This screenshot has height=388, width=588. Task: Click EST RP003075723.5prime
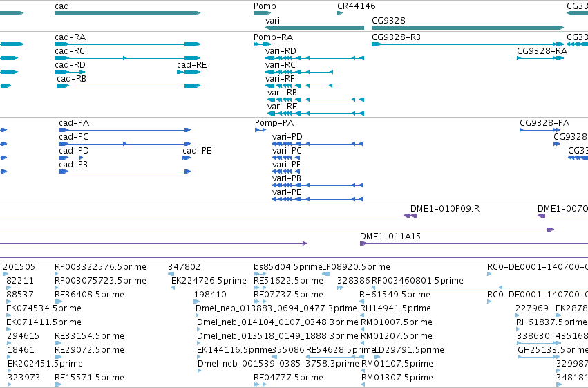coord(57,288)
